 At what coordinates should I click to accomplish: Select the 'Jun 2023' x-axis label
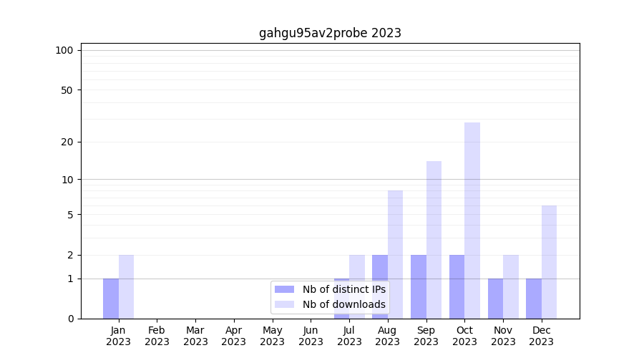click(311, 336)
